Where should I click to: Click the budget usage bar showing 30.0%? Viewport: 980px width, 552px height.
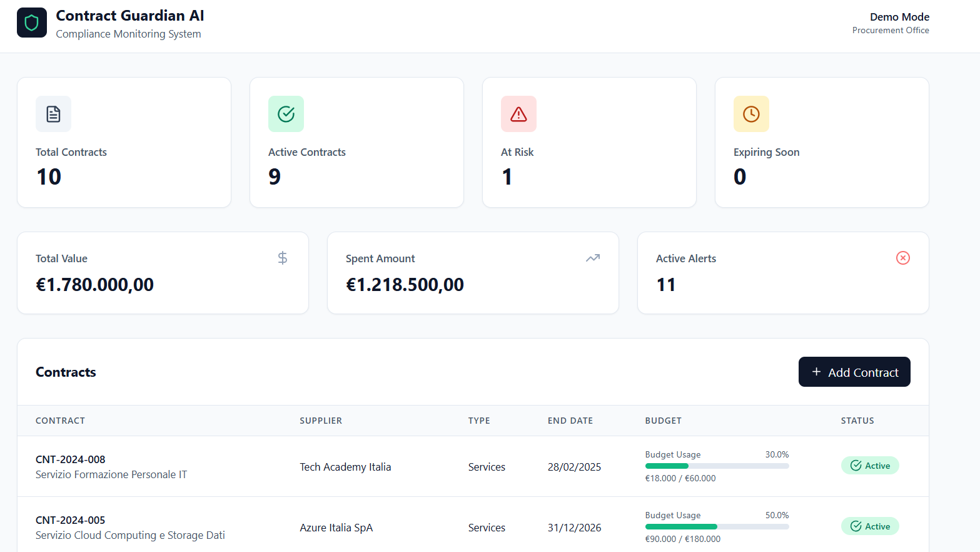[x=717, y=466]
